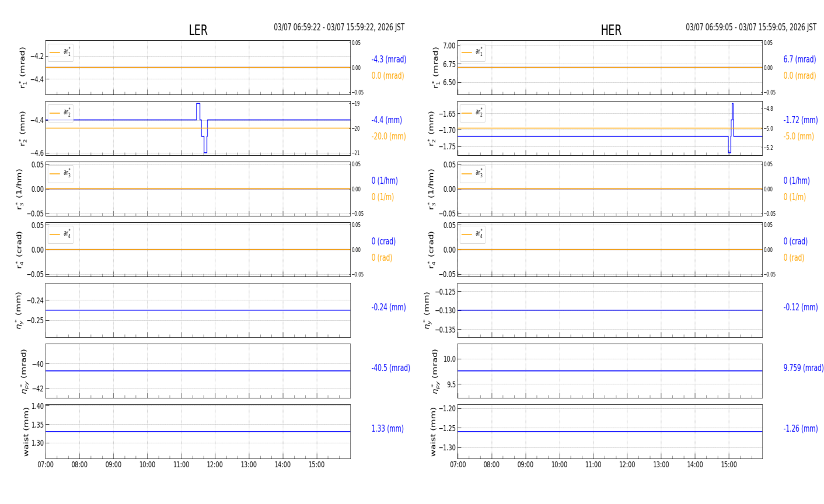Click the ∂r4* legend in HER r4 plot
The width and height of the screenshot is (824, 504).
tap(473, 235)
